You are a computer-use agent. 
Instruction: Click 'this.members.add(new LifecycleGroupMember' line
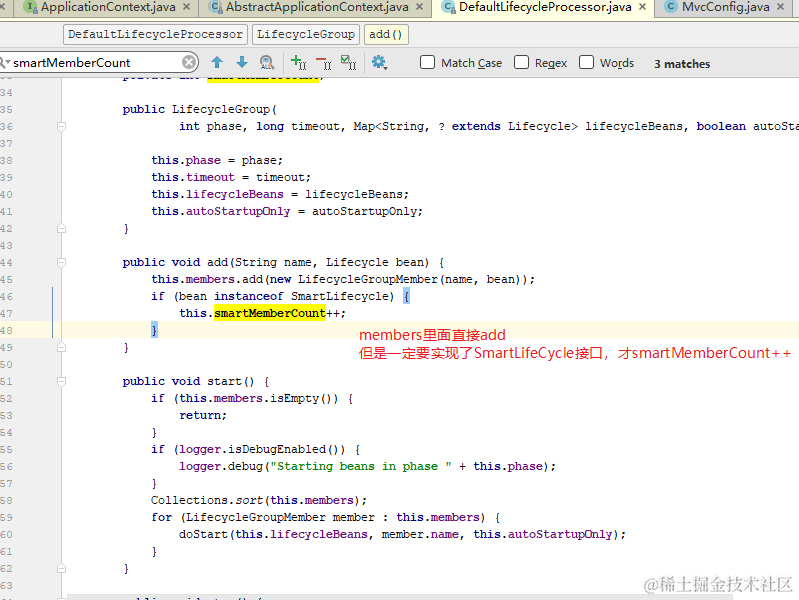pyautogui.click(x=343, y=279)
